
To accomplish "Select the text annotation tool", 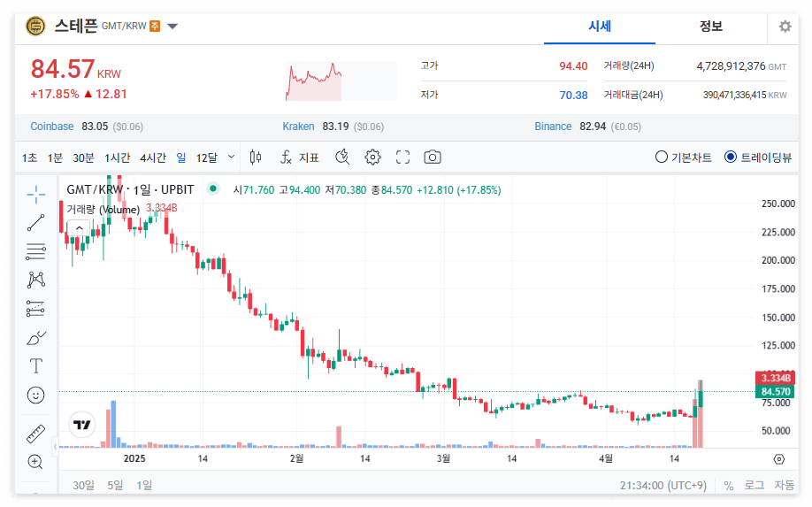I will coord(35,366).
